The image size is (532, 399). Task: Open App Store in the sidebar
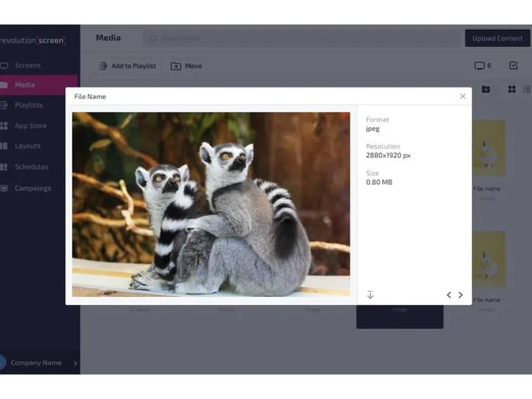coord(30,126)
